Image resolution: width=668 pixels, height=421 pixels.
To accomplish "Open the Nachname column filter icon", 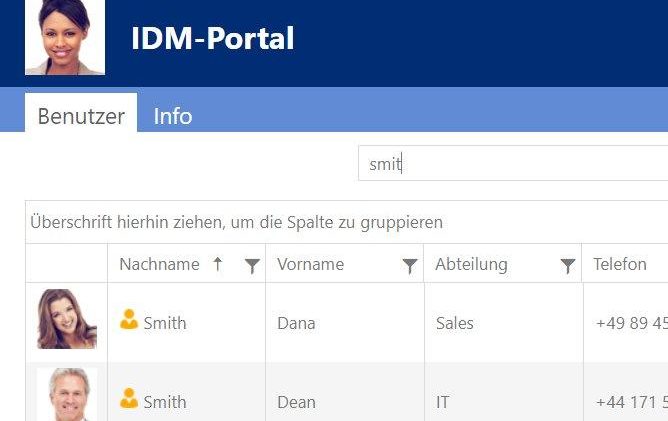I will pos(252,265).
